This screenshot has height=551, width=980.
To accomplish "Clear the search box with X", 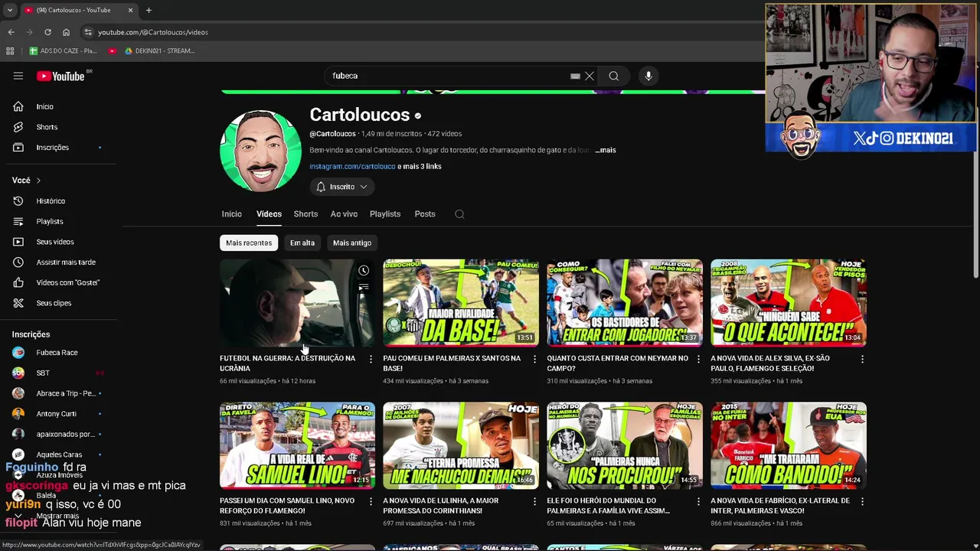I will point(590,76).
